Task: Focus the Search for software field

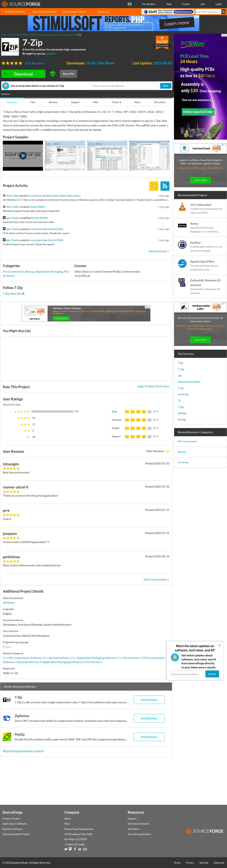Action: click(208, 12)
